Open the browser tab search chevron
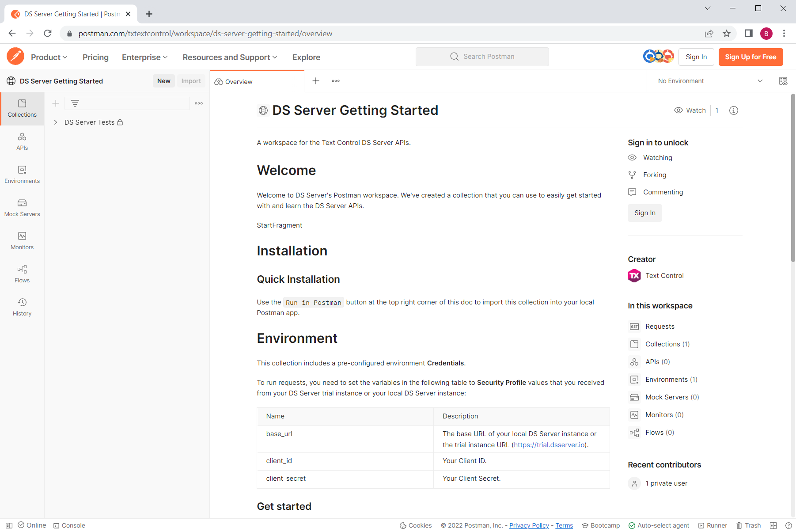 coord(708,8)
